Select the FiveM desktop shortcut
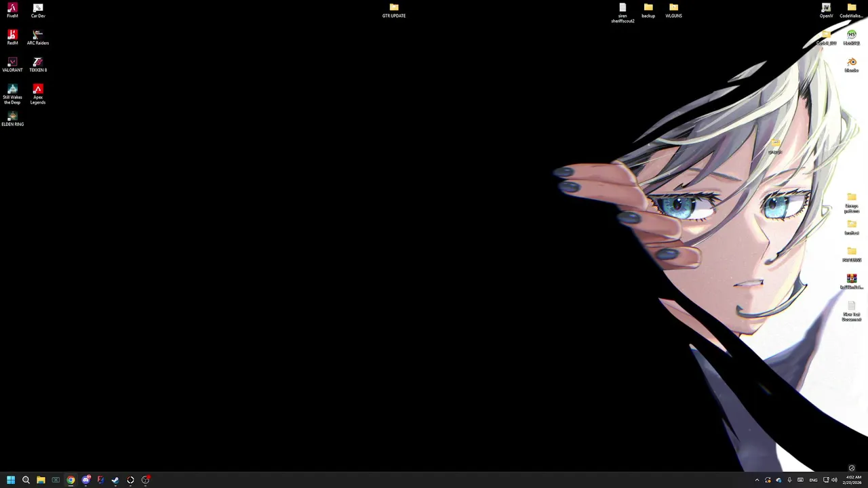This screenshot has width=868, height=488. point(12,11)
